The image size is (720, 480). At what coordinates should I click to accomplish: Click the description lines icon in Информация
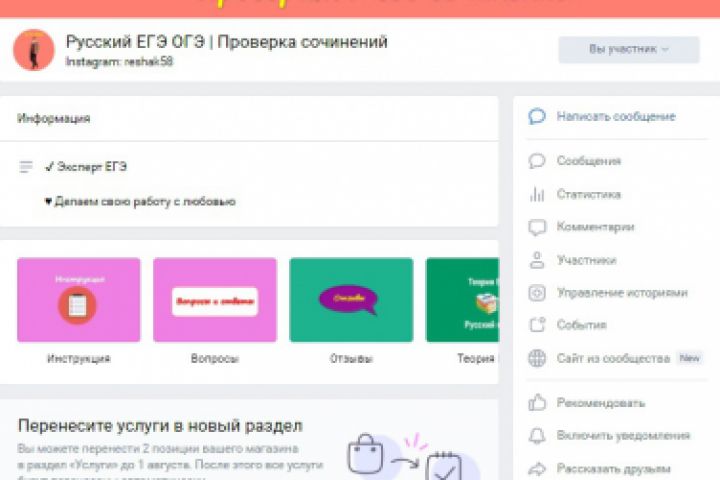point(26,167)
